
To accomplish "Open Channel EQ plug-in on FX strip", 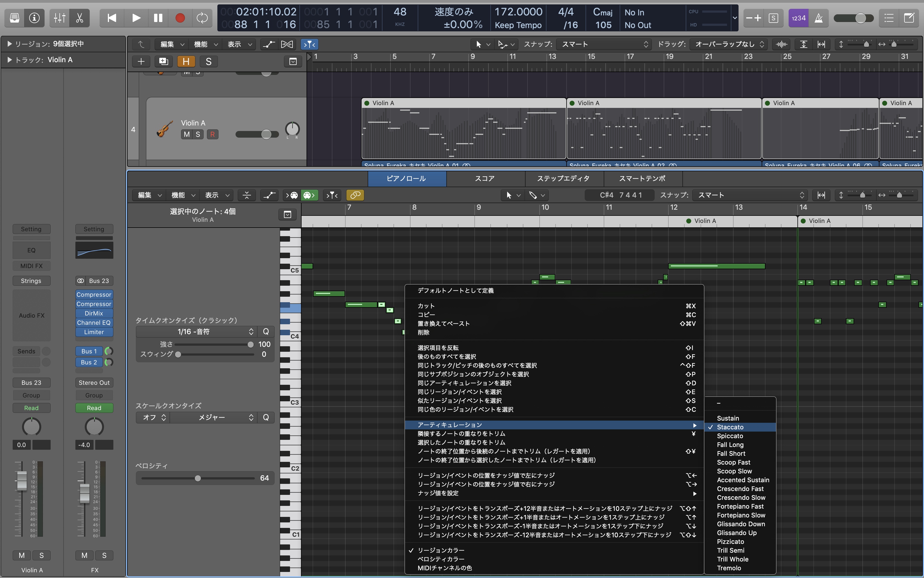I will [94, 323].
